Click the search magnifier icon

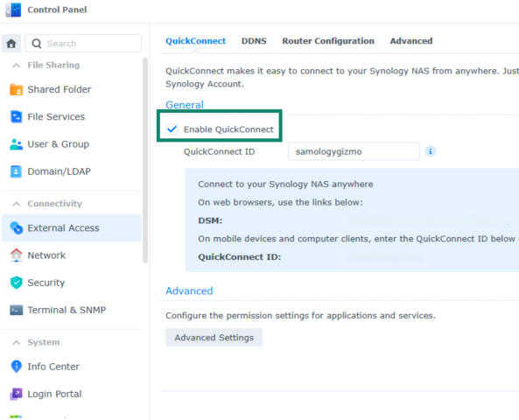click(x=37, y=44)
